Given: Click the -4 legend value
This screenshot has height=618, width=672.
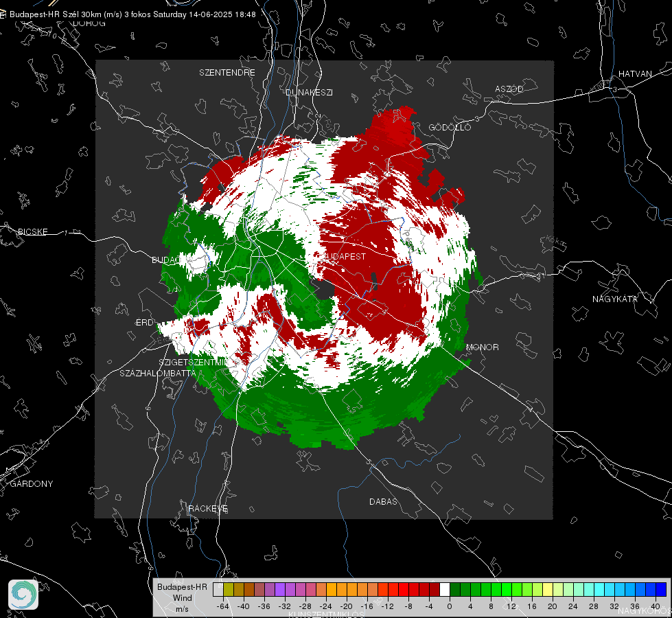Looking at the screenshot, I should [x=428, y=606].
